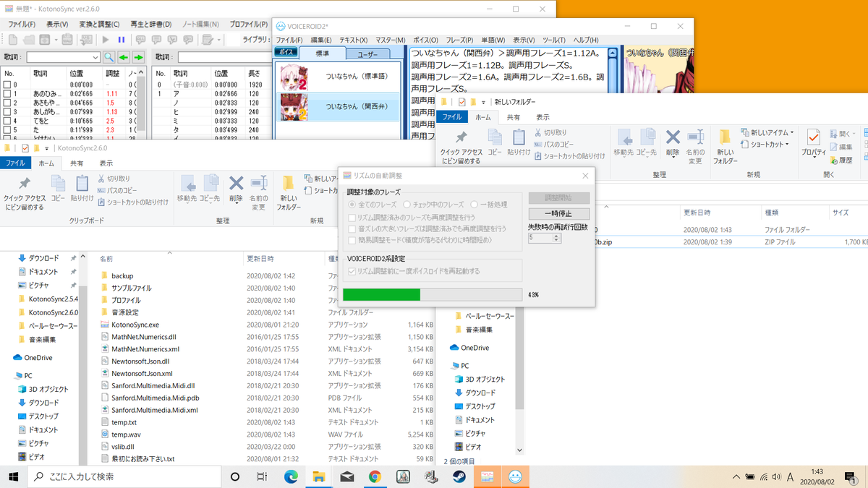Viewport: 868px width, 488px height.
Task: Click the サイズ column header in 新しいフォルダー window
Action: pyautogui.click(x=840, y=213)
